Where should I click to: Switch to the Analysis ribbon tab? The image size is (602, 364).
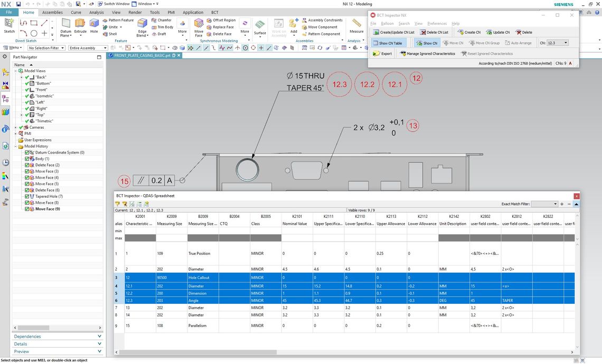[x=96, y=12]
